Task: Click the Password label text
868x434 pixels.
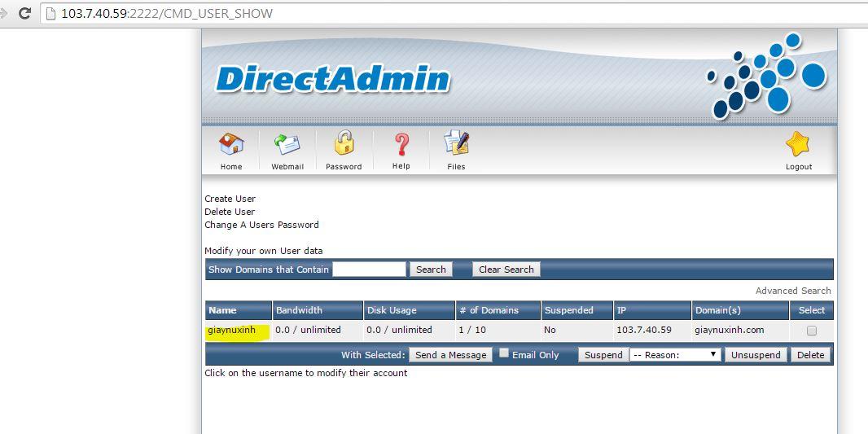Action: (x=344, y=167)
